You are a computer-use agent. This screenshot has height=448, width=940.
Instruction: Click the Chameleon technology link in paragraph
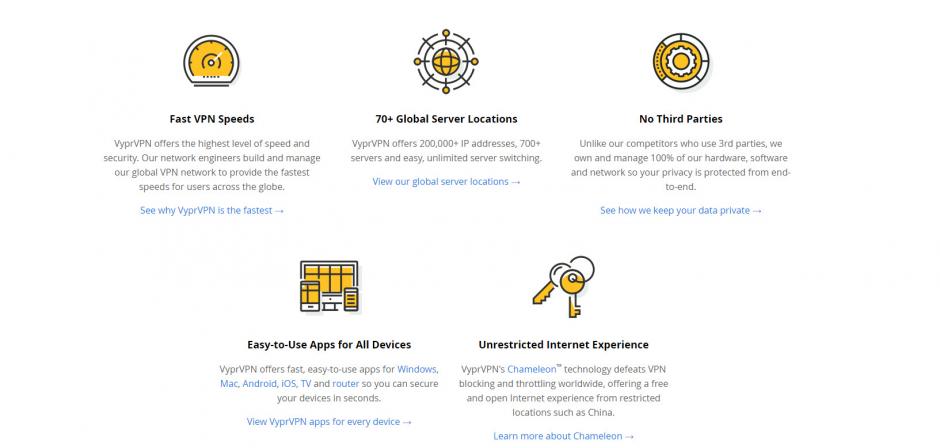(532, 369)
